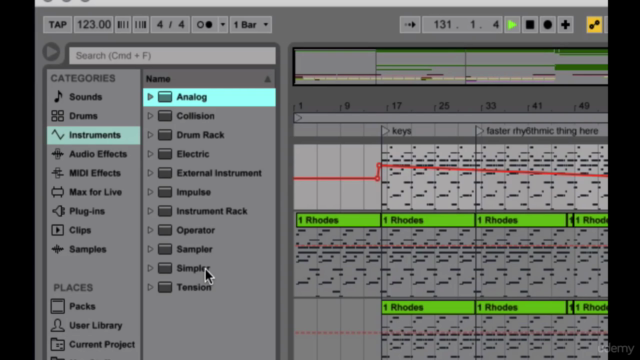Toggle the Follow playback button
Viewport: 640px width, 360px height.
tap(410, 25)
